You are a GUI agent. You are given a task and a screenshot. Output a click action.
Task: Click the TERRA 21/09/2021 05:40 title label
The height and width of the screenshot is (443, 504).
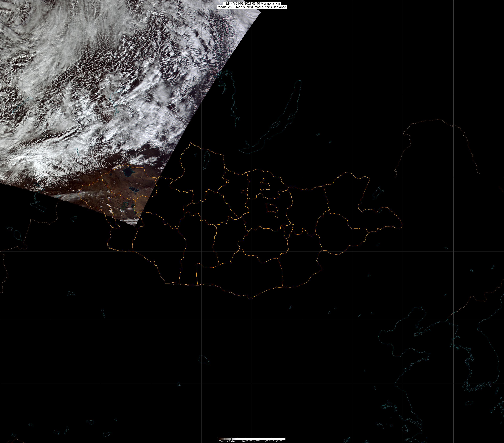(252, 3)
